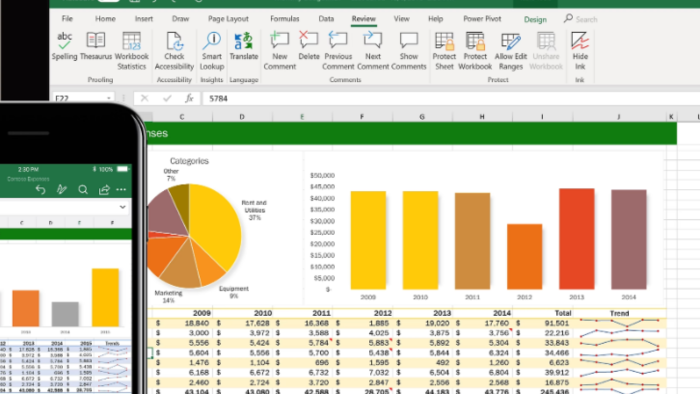Open the Thesaurus tool
The height and width of the screenshot is (394, 700).
point(96,46)
